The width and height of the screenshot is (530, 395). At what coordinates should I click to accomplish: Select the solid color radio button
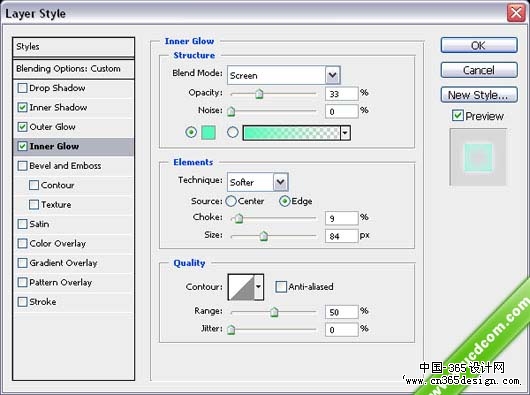pyautogui.click(x=191, y=132)
